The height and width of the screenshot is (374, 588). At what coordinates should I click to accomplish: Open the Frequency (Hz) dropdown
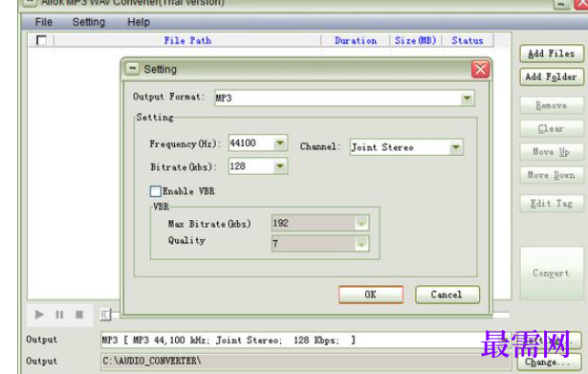click(x=280, y=143)
